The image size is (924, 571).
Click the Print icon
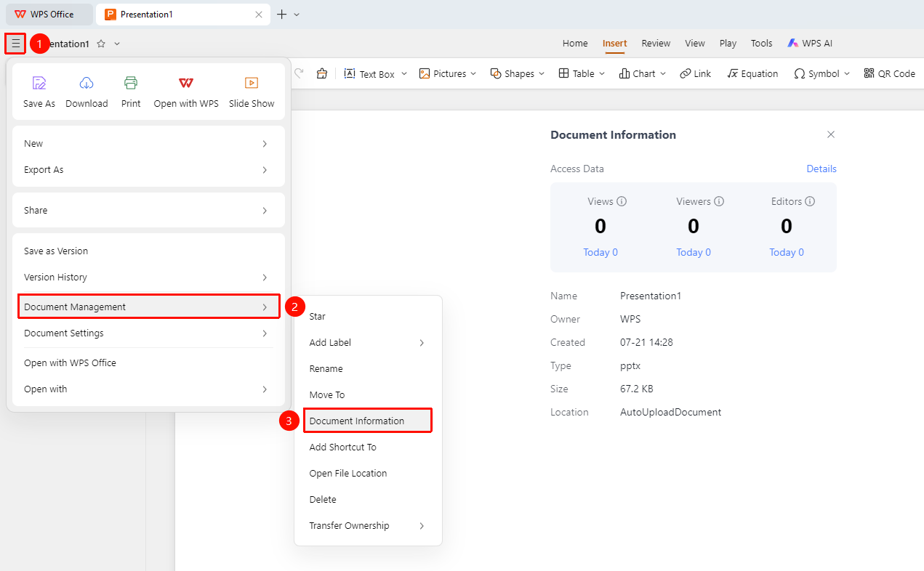tap(131, 83)
